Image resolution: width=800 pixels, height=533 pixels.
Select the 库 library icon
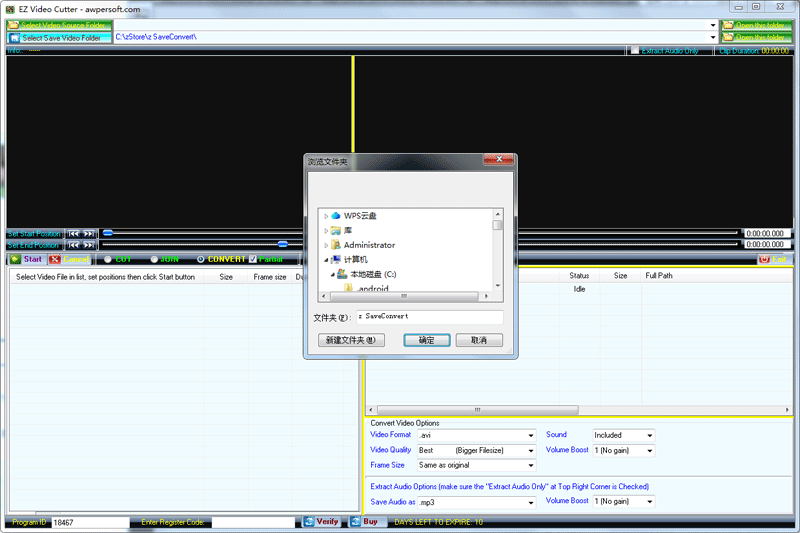click(336, 231)
